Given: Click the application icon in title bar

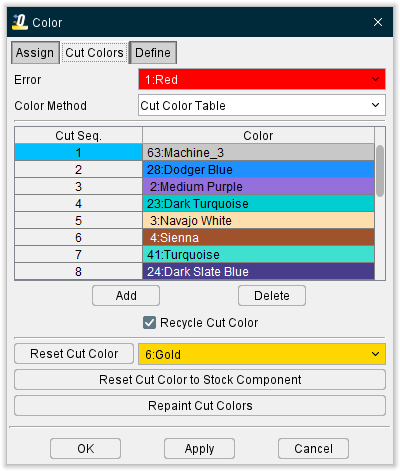Looking at the screenshot, I should (x=20, y=22).
